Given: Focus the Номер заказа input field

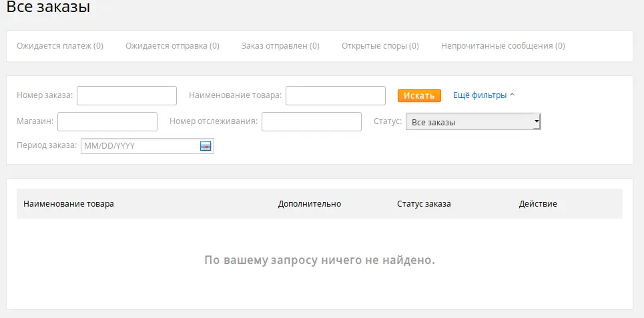Looking at the screenshot, I should 127,95.
